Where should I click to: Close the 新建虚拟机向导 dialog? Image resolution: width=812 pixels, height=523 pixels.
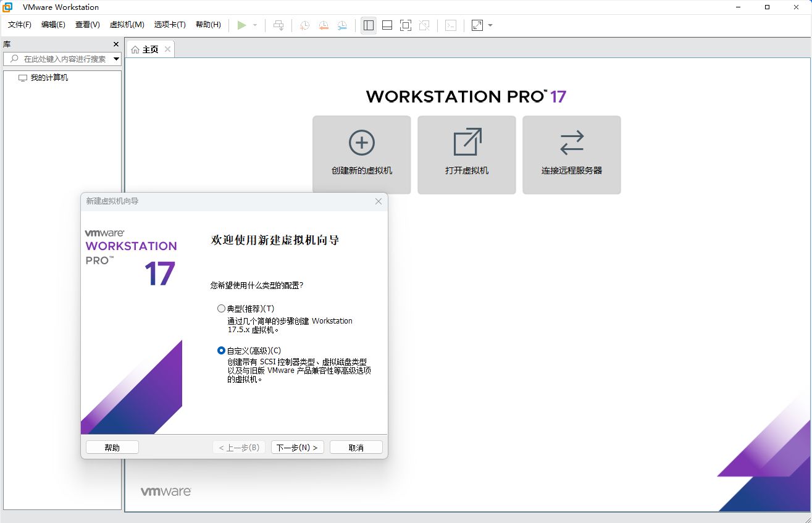(379, 201)
